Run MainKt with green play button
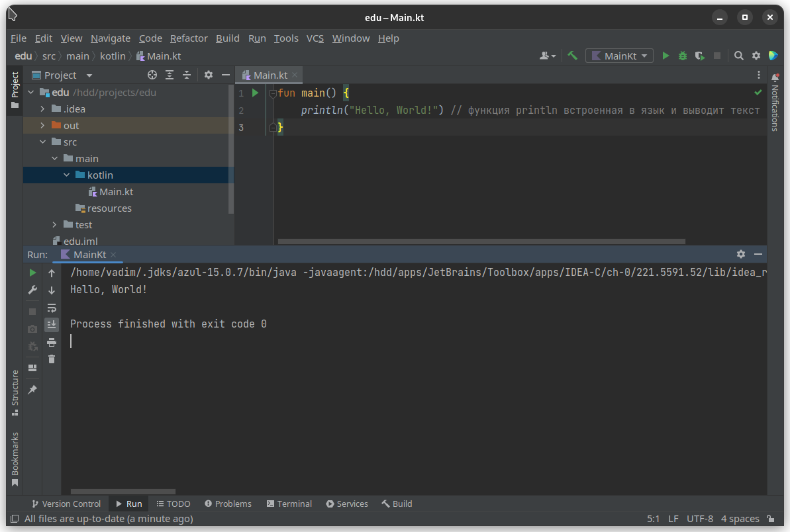Viewport: 790px width, 532px height. point(666,56)
